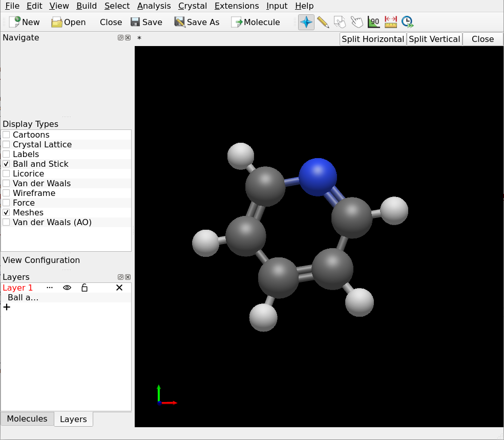
Task: Open the Measure ruler tool
Action: (x=390, y=22)
